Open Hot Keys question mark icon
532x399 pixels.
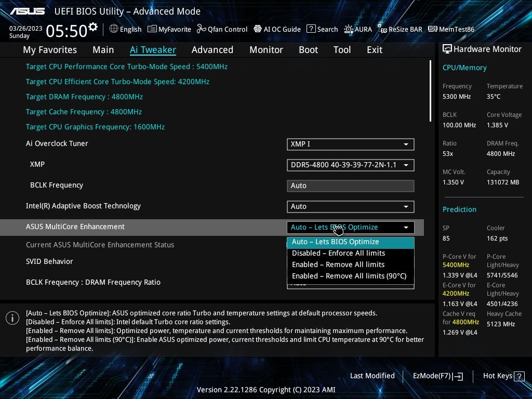[x=519, y=376]
